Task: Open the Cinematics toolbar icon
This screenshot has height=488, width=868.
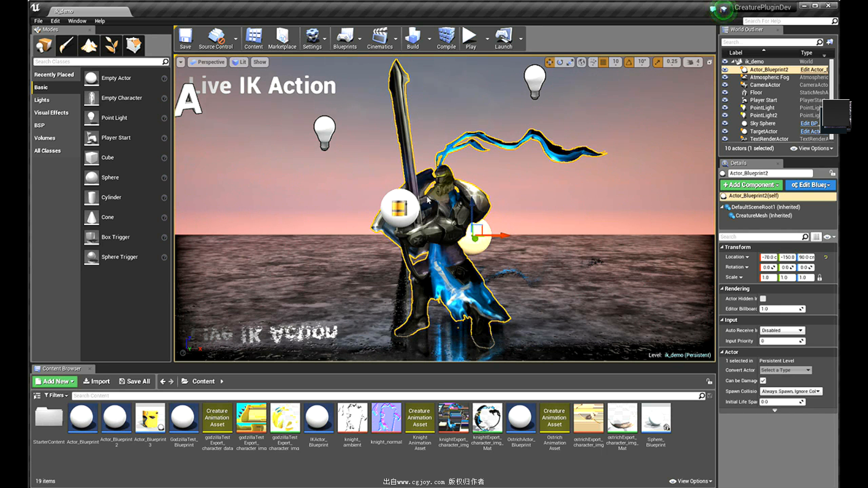Action: (380, 38)
